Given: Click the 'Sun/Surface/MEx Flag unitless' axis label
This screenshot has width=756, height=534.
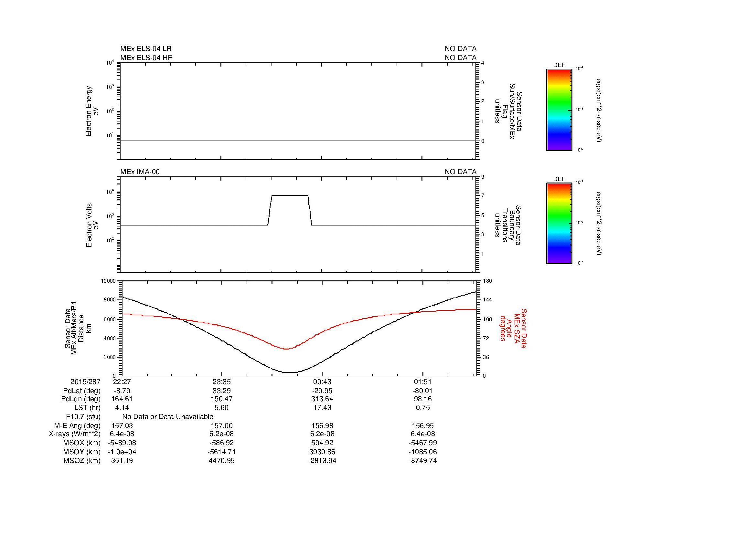Looking at the screenshot, I should pos(508,111).
